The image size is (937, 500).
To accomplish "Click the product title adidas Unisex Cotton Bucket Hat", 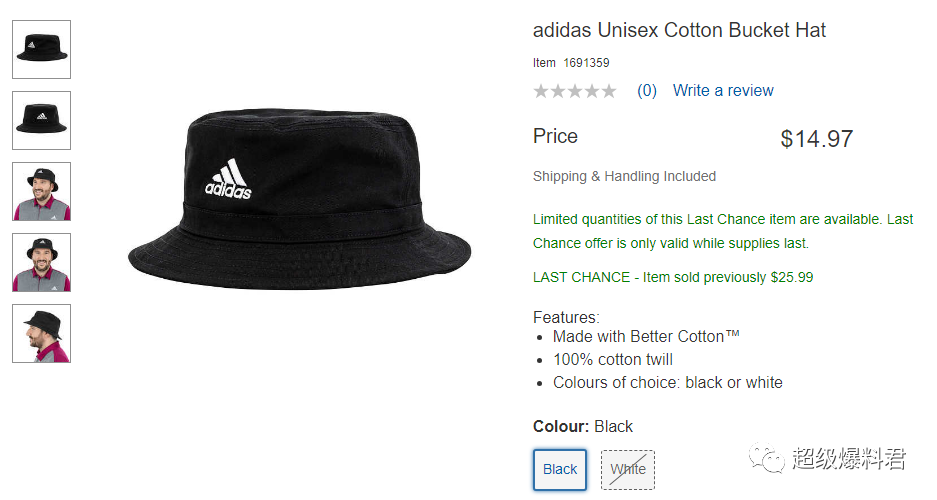I will (679, 30).
